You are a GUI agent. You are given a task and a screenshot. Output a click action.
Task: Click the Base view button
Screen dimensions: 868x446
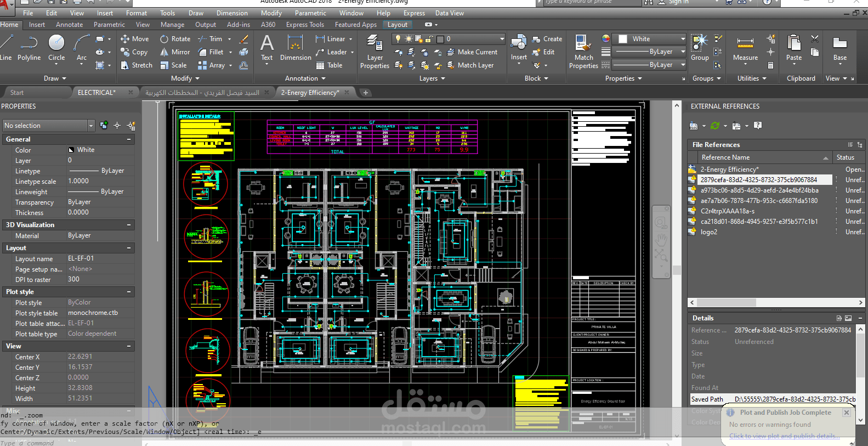[x=839, y=48]
